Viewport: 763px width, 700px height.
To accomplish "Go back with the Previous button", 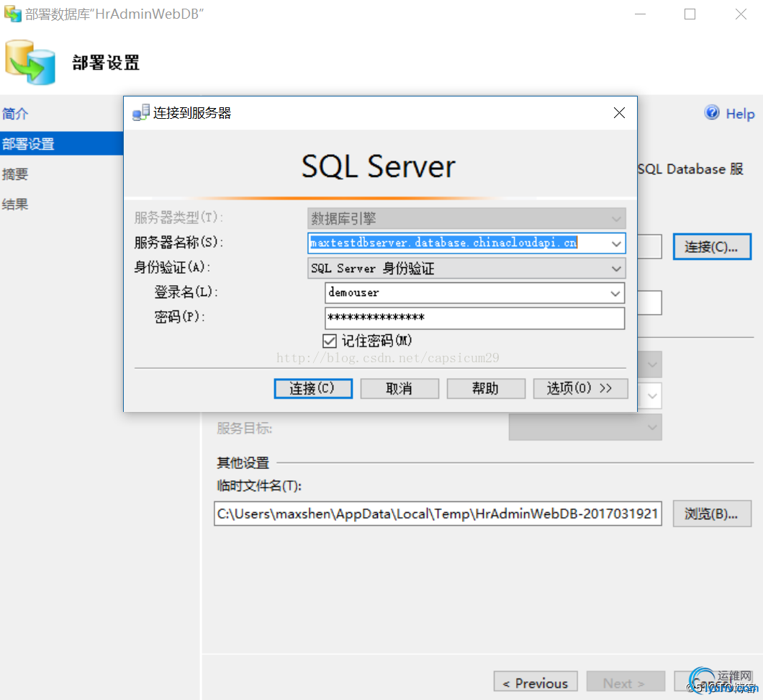I will (536, 683).
